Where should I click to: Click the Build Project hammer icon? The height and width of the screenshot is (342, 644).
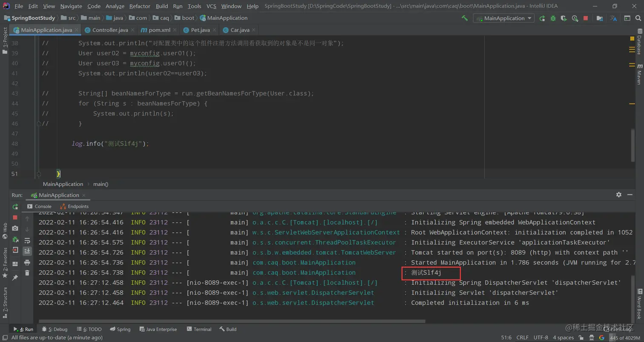pyautogui.click(x=465, y=18)
